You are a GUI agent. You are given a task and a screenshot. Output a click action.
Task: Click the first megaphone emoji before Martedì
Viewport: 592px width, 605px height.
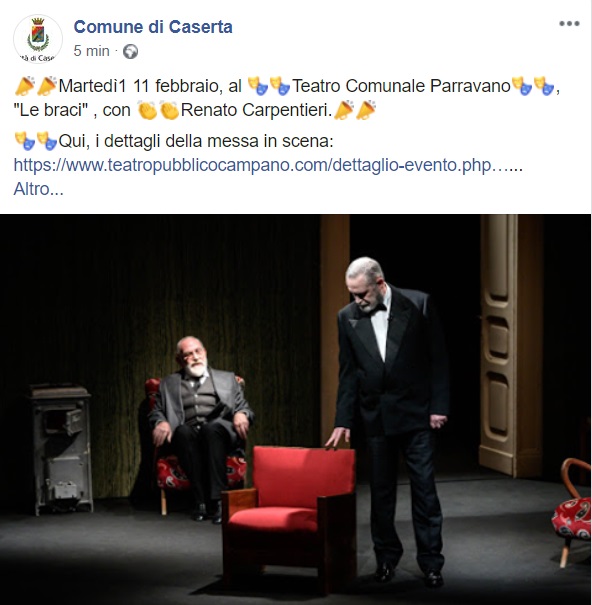pyautogui.click(x=24, y=86)
